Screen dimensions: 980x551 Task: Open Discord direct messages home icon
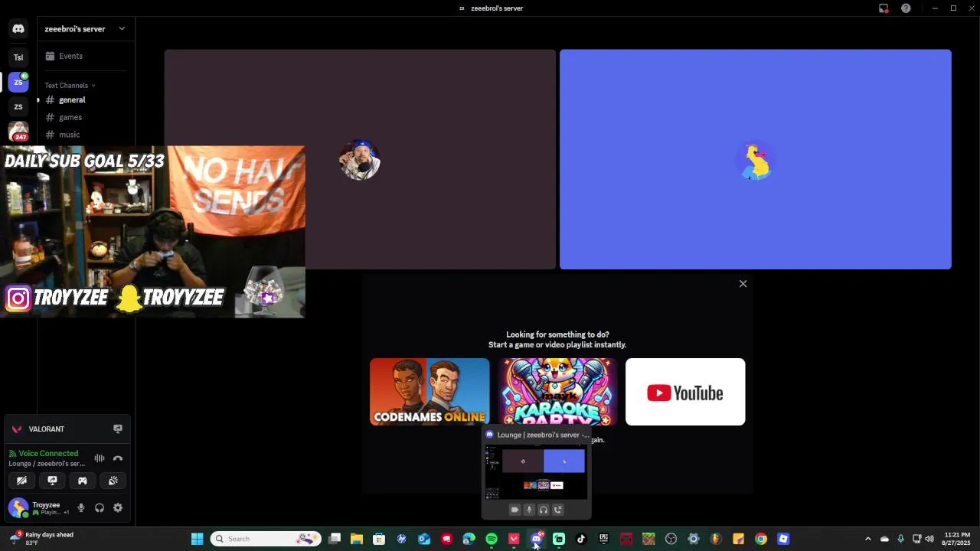coord(18,29)
